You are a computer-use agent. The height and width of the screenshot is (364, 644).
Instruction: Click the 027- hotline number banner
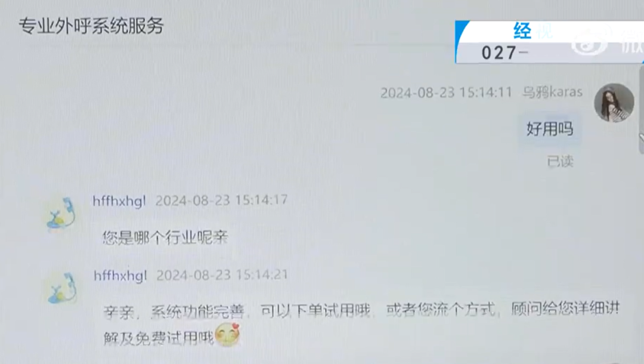click(504, 53)
